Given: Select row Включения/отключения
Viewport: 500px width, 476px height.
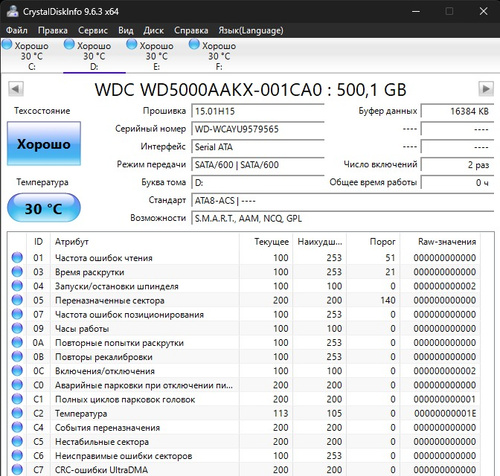Looking at the screenshot, I should point(244,371).
